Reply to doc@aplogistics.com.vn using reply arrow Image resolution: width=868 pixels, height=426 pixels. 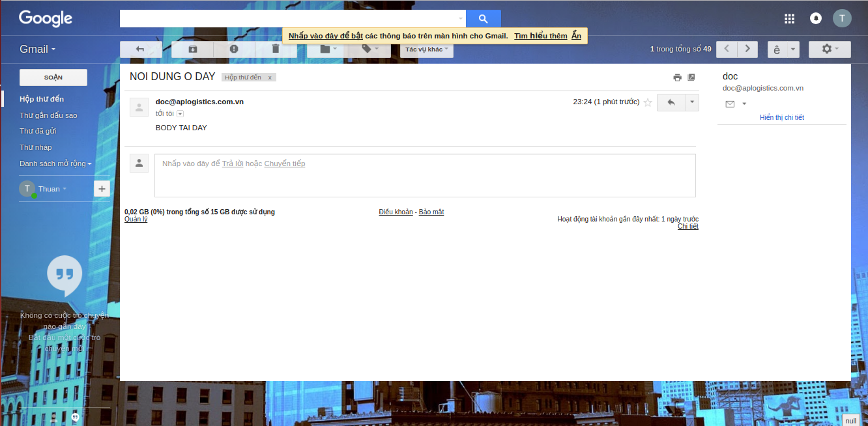tap(671, 102)
